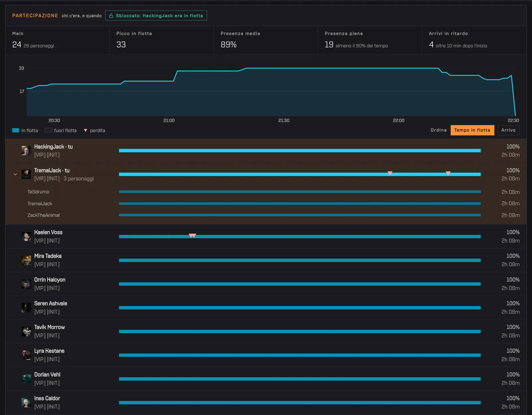
Task: Click Mira Tadeka's avatar
Action: click(26, 260)
